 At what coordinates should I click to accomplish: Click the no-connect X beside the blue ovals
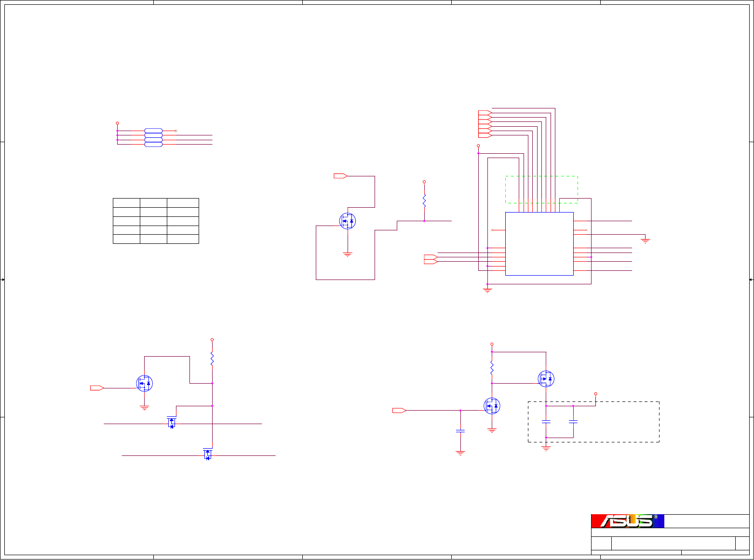176,131
